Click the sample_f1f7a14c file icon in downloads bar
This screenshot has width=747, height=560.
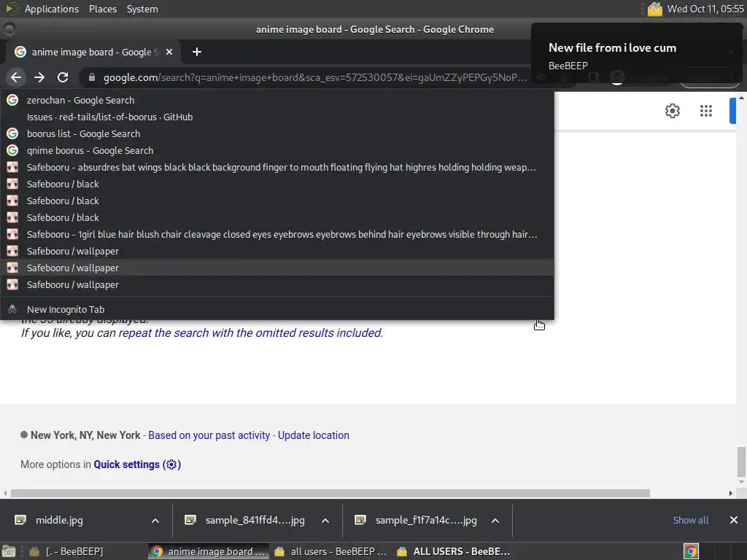click(360, 520)
